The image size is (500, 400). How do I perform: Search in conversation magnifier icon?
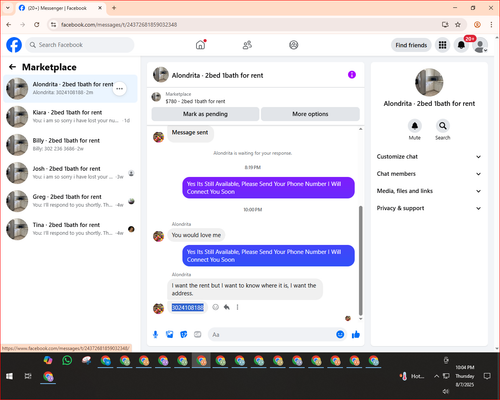coord(443,126)
